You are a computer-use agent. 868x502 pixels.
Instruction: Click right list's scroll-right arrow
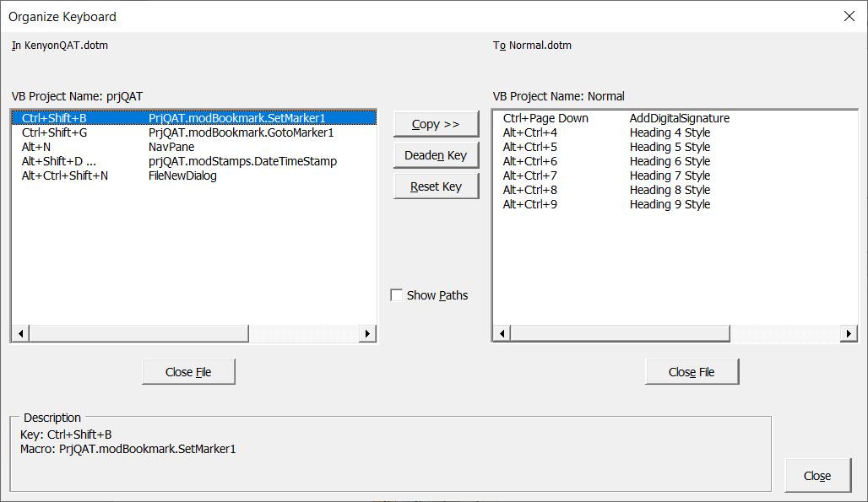[849, 334]
